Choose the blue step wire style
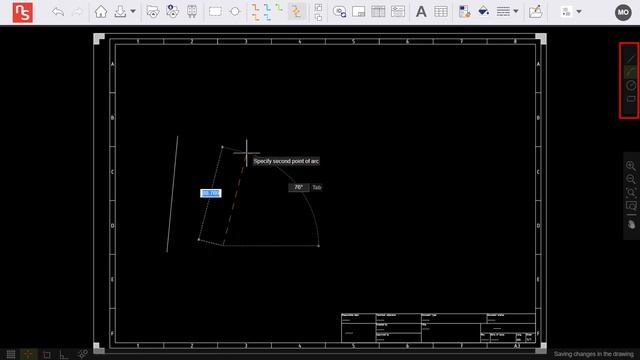 tap(267, 12)
